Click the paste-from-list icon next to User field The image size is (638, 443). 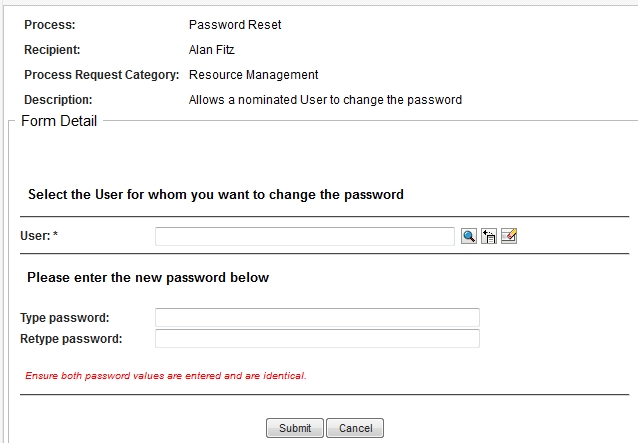[x=489, y=236]
